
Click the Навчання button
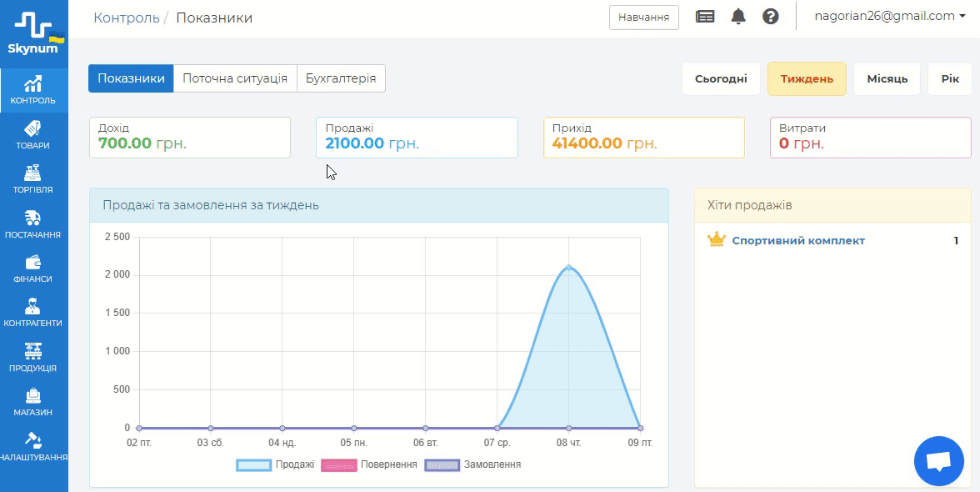643,18
